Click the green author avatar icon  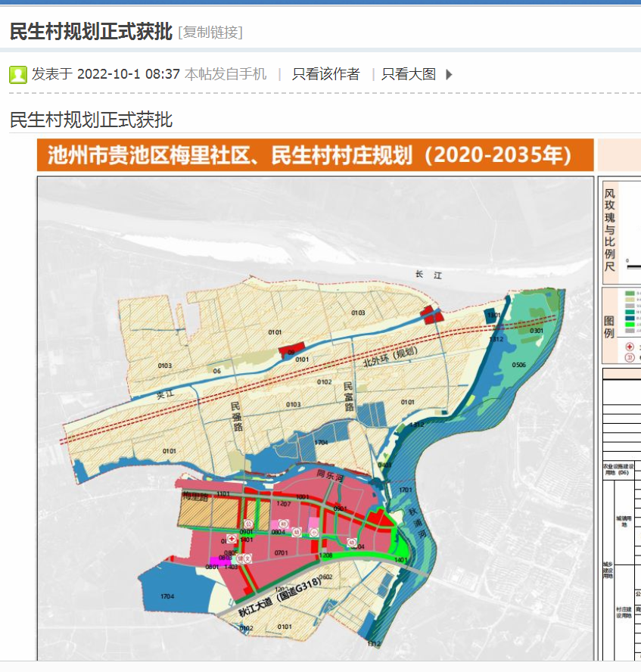18,74
